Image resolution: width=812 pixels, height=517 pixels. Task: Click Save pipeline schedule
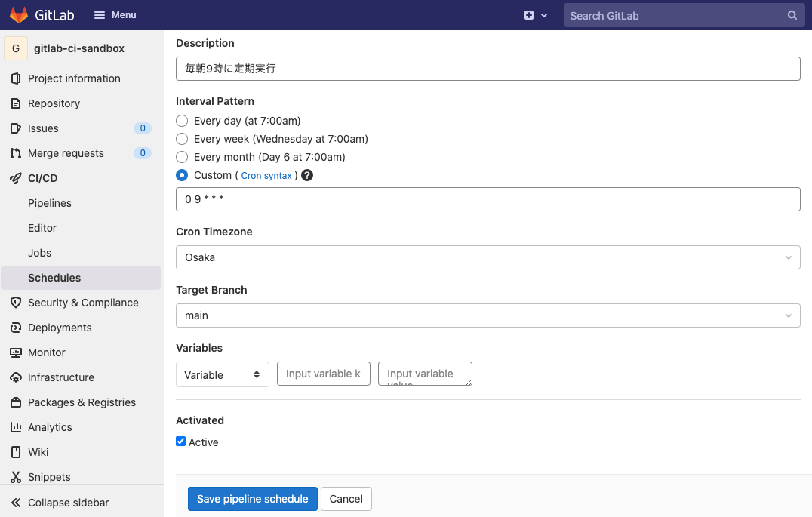pyautogui.click(x=252, y=499)
